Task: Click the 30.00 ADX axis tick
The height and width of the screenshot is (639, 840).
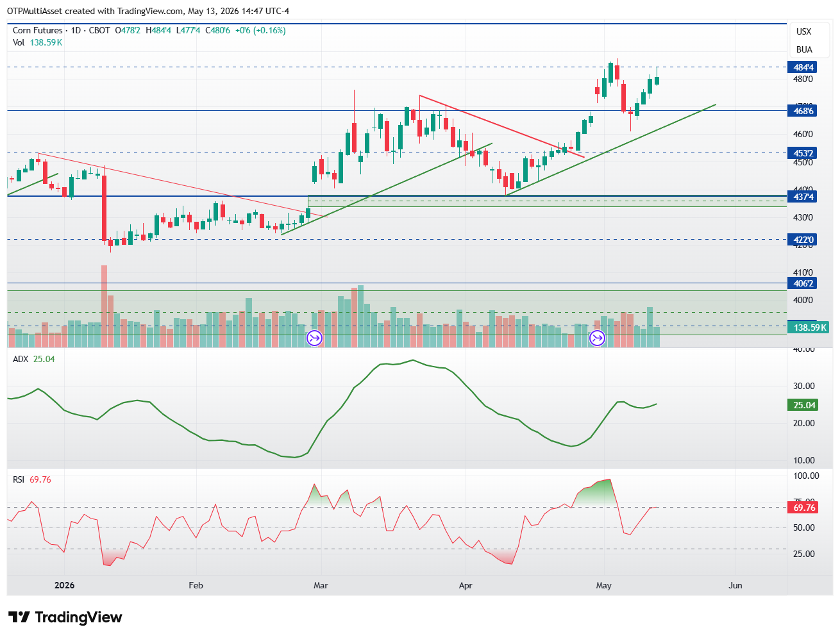Action: pos(804,386)
